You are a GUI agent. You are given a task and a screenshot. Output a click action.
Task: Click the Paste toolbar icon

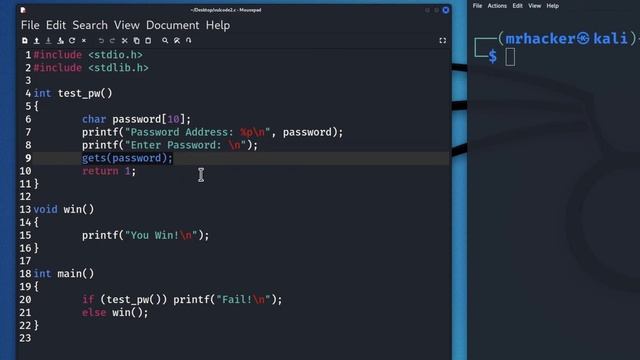tap(148, 41)
